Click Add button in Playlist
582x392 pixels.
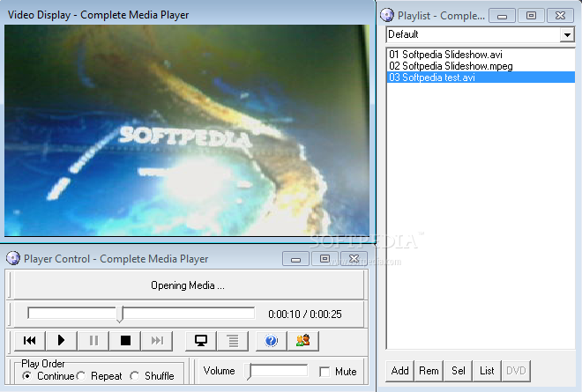[x=399, y=371]
